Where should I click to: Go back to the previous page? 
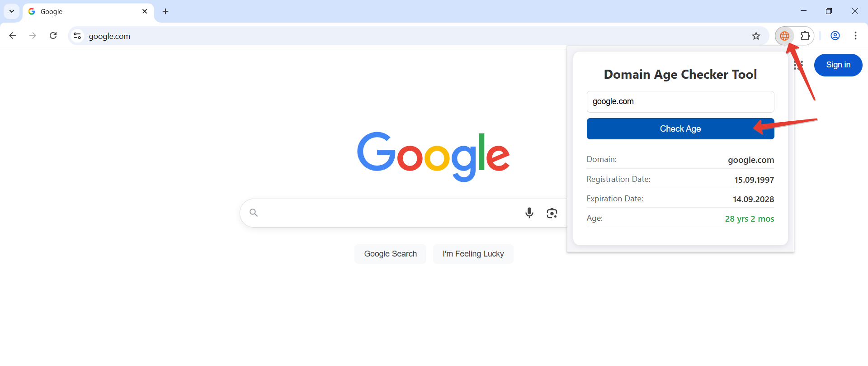click(13, 36)
